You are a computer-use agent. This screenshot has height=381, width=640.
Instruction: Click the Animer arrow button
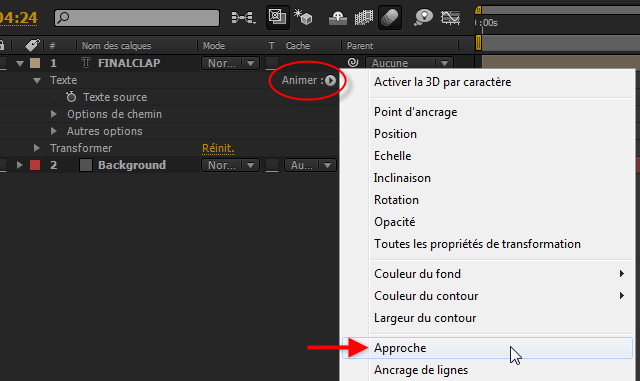(330, 80)
